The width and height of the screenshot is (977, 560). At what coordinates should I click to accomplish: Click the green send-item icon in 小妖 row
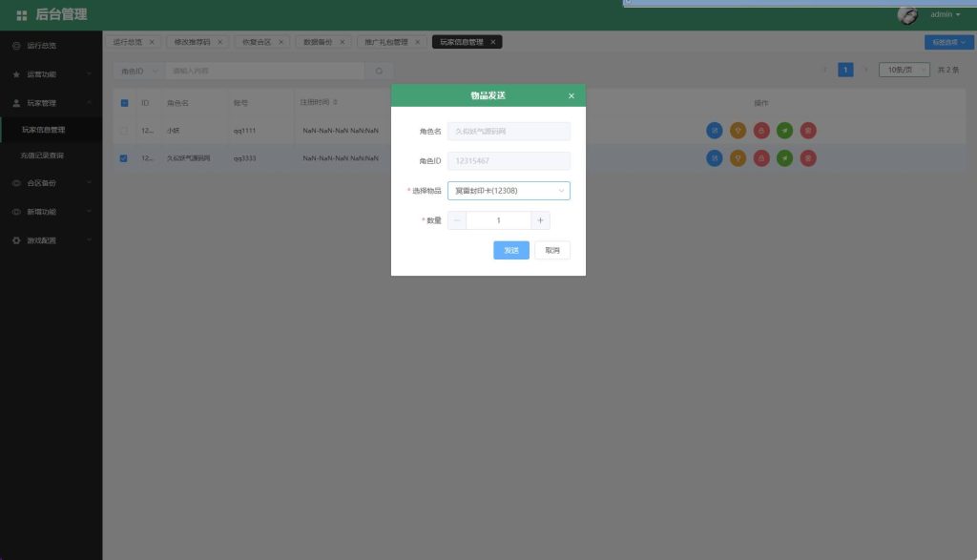pos(784,131)
